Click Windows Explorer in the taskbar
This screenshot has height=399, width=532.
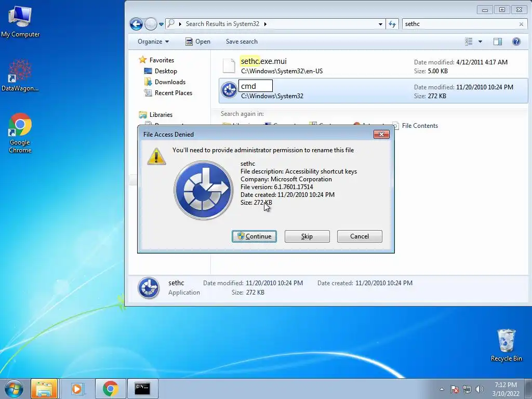(44, 389)
